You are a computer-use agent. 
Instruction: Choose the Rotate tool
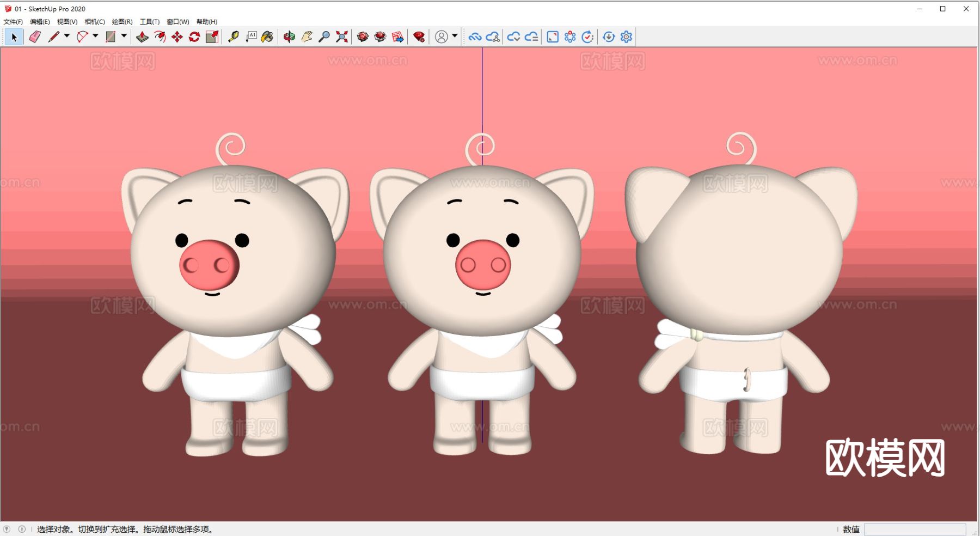[x=194, y=36]
